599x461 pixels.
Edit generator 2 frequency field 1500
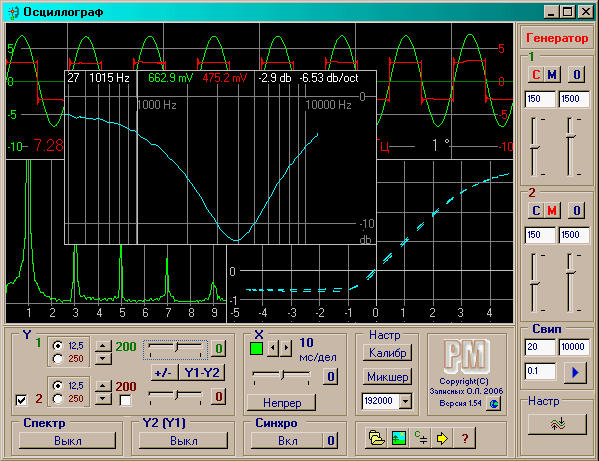[574, 235]
